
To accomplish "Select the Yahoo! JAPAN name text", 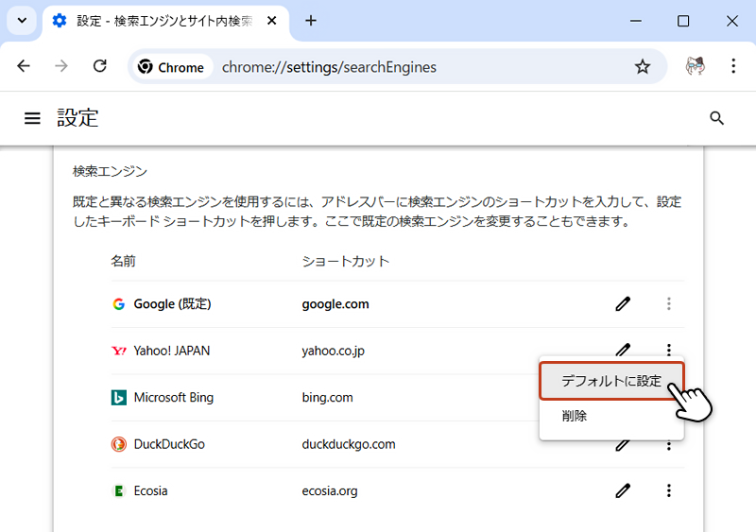I will [172, 351].
